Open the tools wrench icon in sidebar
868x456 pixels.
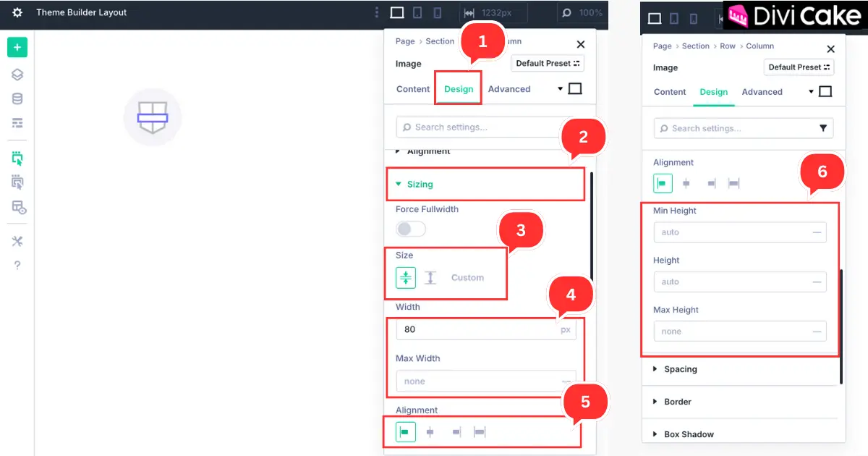[x=17, y=241]
